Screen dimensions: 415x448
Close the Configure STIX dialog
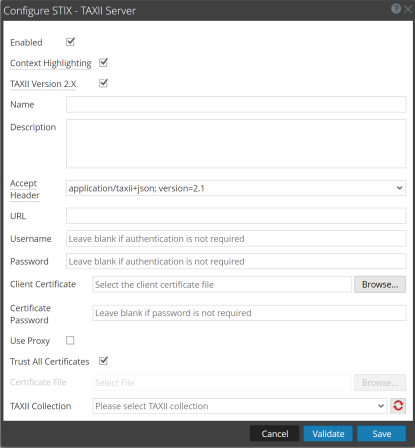(408, 9)
